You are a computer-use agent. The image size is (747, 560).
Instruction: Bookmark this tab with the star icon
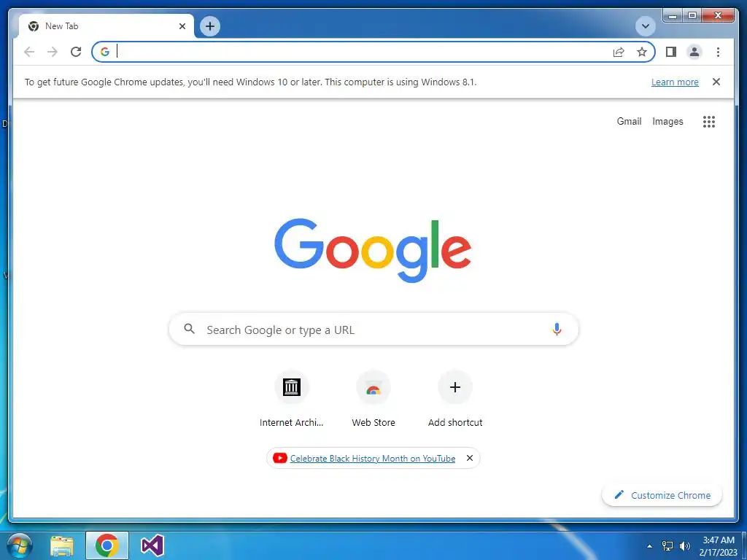tap(642, 52)
